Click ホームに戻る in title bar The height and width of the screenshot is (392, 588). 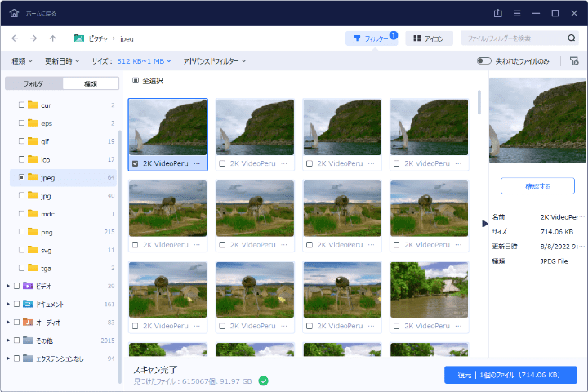[x=41, y=14]
